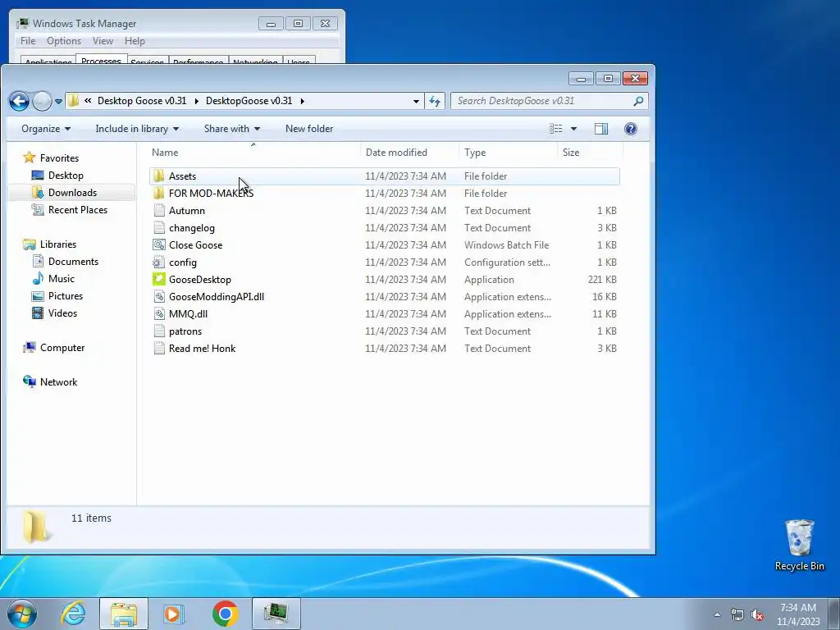Viewport: 840px width, 630px height.
Task: Create a New folder
Action: [x=309, y=129]
